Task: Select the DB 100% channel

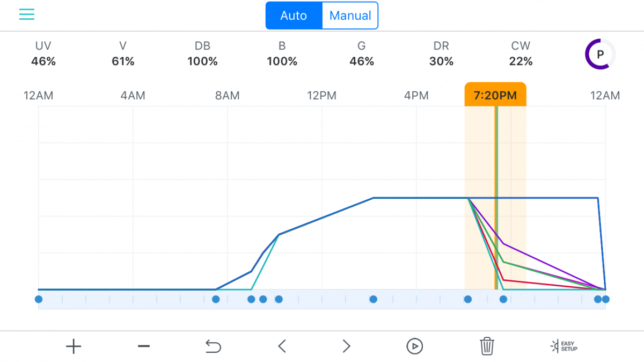Action: (x=202, y=54)
